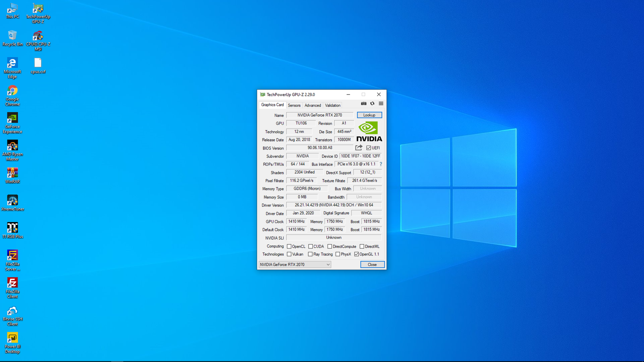This screenshot has width=644, height=362.
Task: Click Pixel Fillrate value 116.2 GPixel/s
Action: 302,180
